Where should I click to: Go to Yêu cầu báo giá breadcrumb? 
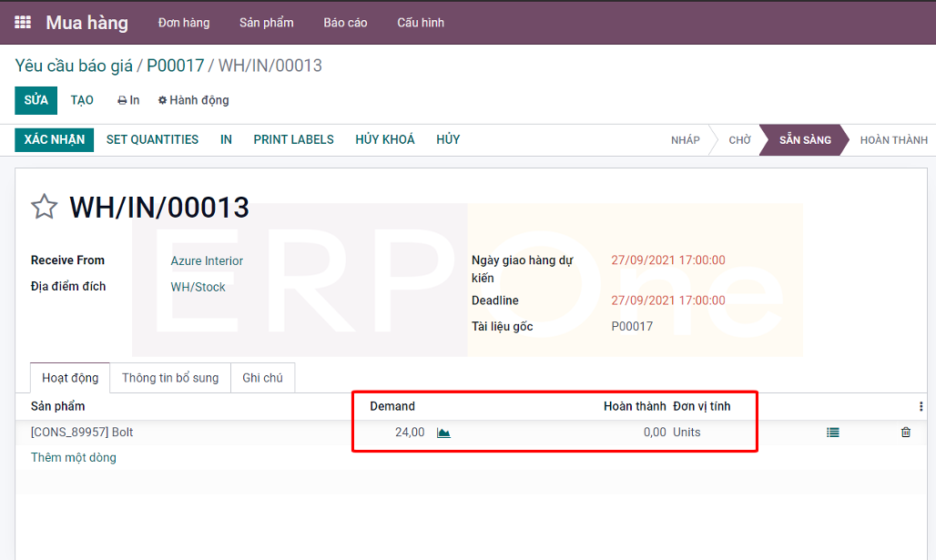pyautogui.click(x=74, y=66)
